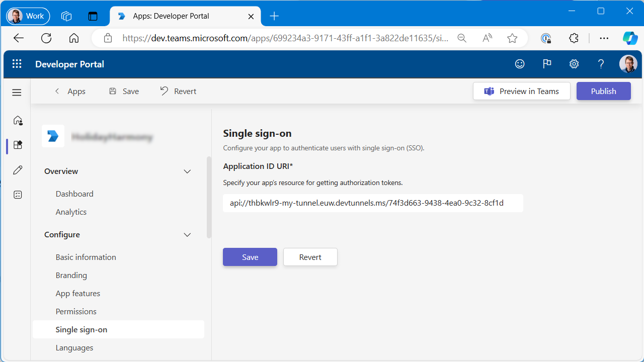The height and width of the screenshot is (362, 644).
Task: Refresh the browser page
Action: tap(46, 38)
